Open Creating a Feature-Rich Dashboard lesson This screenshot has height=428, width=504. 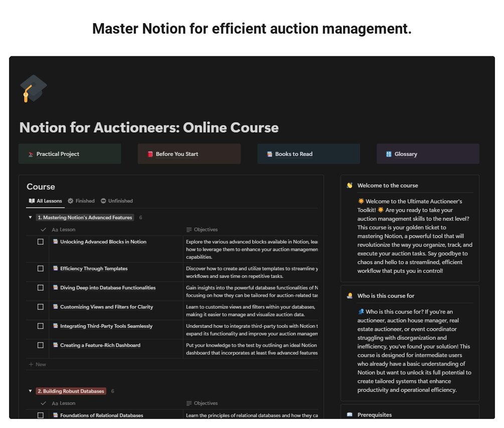(100, 345)
